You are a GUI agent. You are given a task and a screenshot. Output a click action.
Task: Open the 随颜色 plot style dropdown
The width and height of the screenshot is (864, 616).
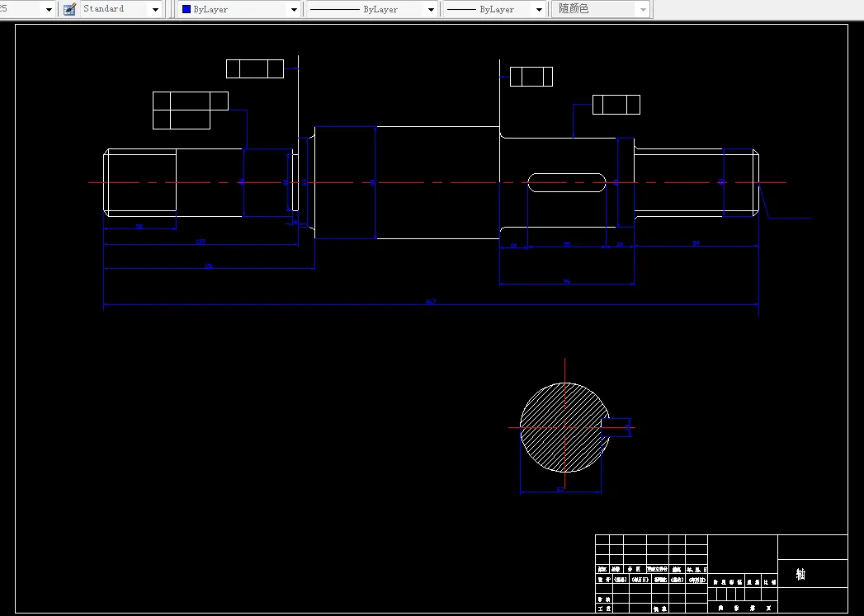point(601,9)
